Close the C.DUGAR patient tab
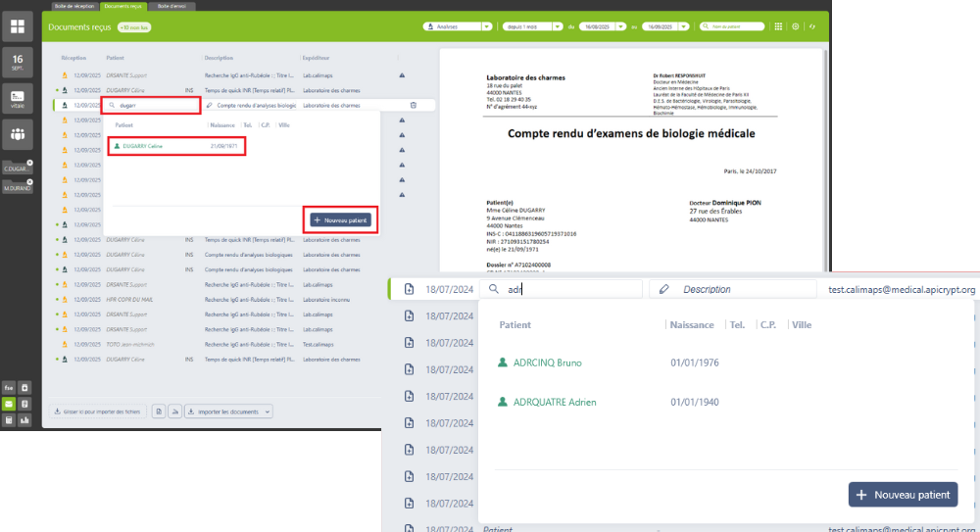980x532 pixels. [29, 163]
